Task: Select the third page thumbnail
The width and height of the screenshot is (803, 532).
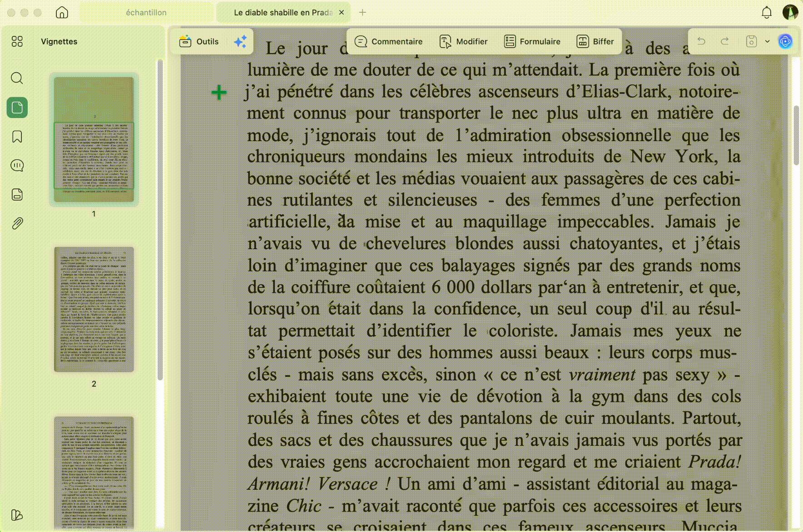Action: pyautogui.click(x=94, y=473)
